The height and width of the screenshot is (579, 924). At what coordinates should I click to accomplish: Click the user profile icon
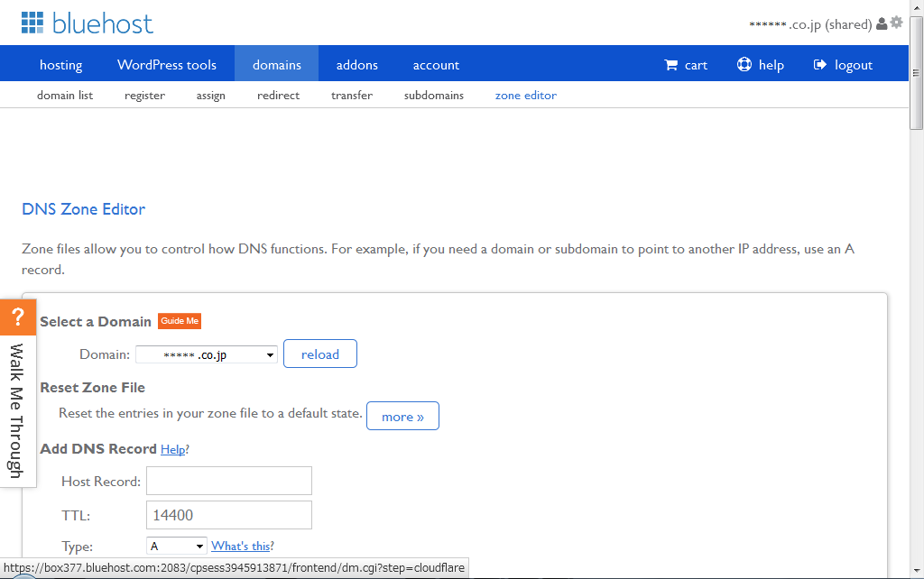[882, 23]
